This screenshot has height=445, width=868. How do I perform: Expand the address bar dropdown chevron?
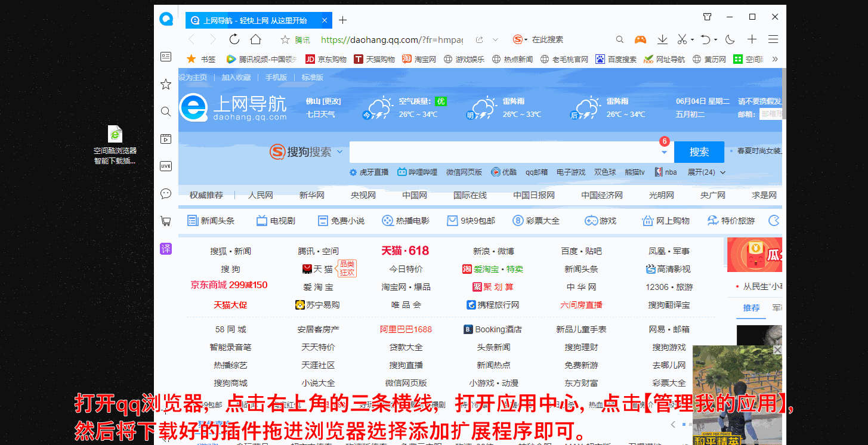click(x=495, y=39)
